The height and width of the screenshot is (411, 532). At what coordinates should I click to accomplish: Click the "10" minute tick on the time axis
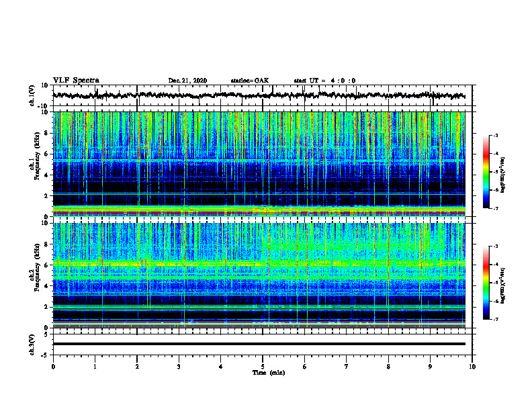472,367
